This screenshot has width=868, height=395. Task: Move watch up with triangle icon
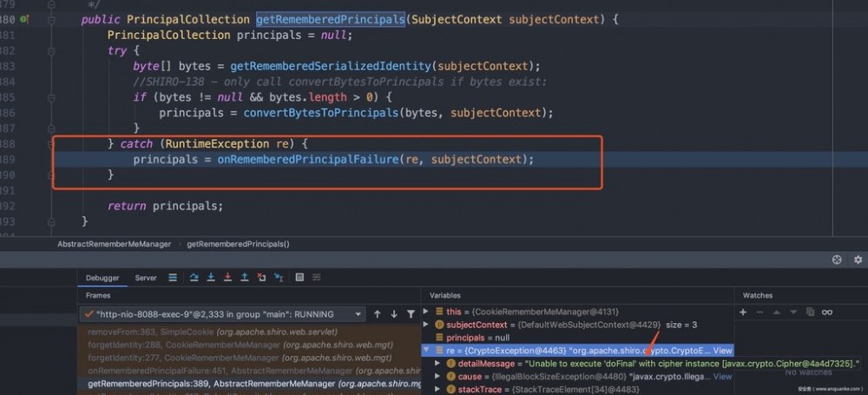pyautogui.click(x=777, y=312)
